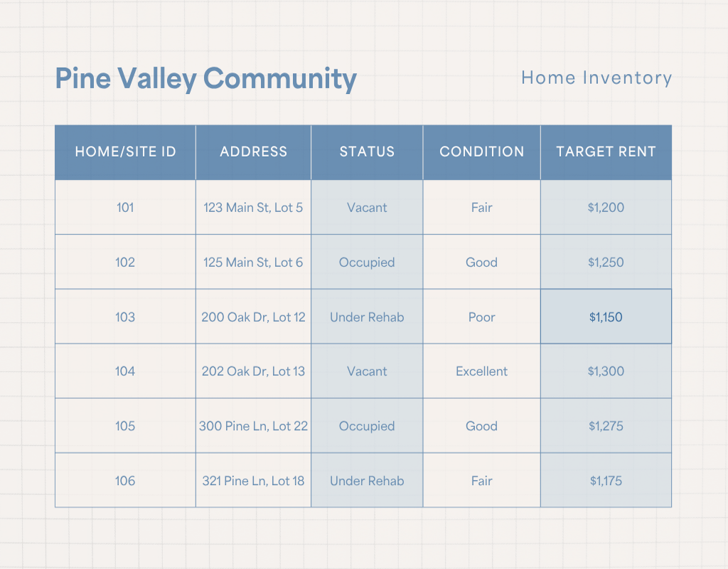Select the cell with ID 106
728x569 pixels.
pos(125,481)
